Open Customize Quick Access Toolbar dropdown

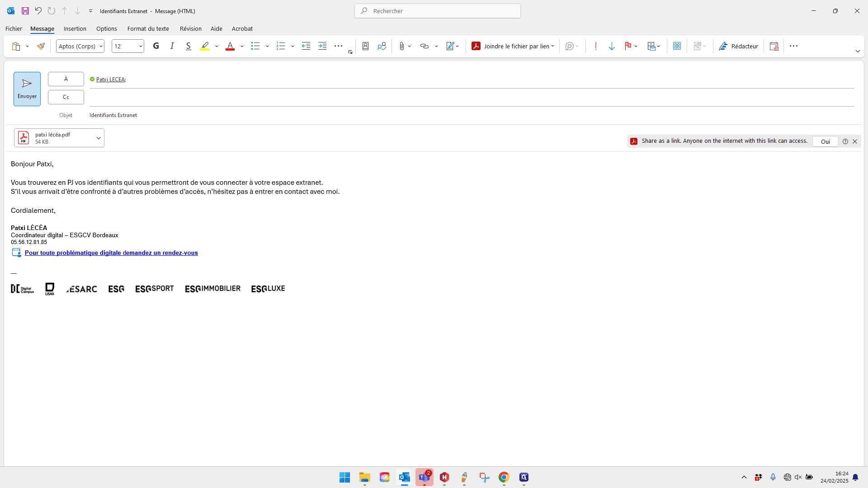[x=90, y=11]
